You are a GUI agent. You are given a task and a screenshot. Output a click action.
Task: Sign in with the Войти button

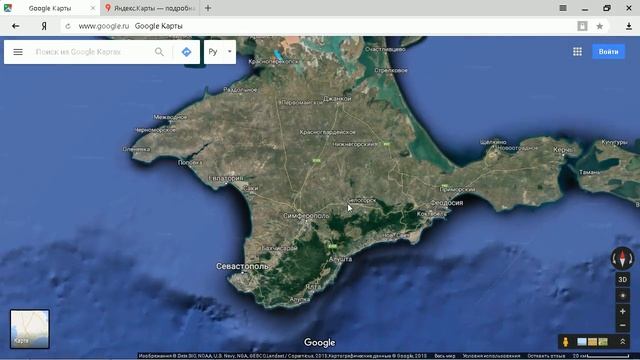click(x=608, y=51)
